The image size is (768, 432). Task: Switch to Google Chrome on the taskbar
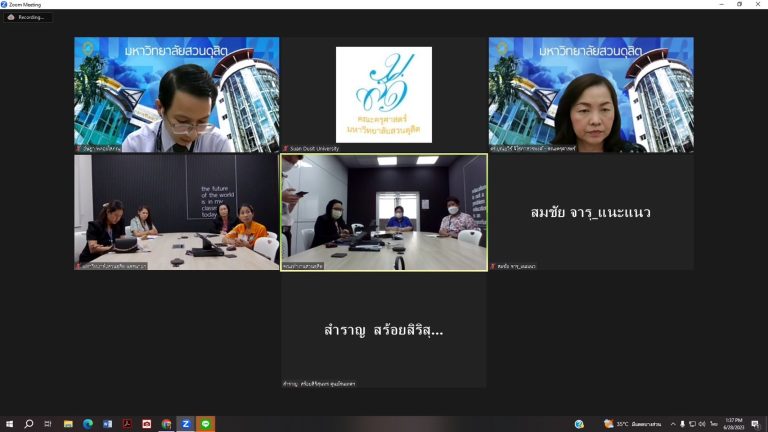pyautogui.click(x=167, y=424)
